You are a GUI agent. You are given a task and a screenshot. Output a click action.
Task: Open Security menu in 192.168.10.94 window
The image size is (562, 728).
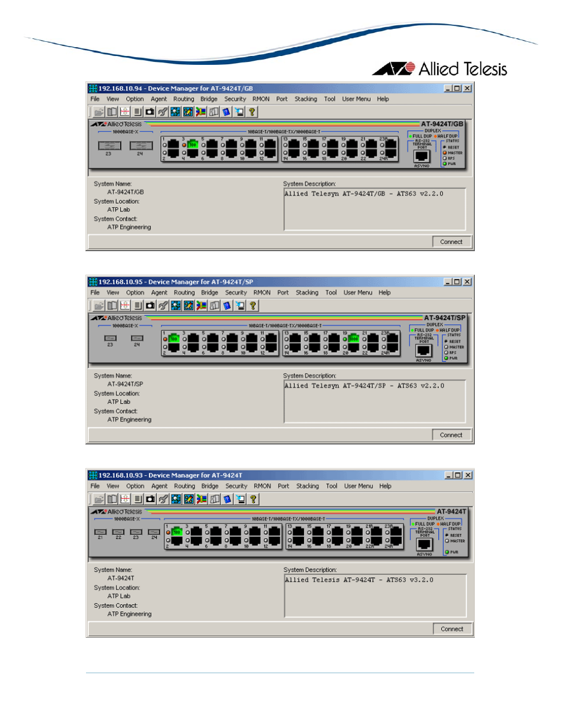[x=235, y=99]
